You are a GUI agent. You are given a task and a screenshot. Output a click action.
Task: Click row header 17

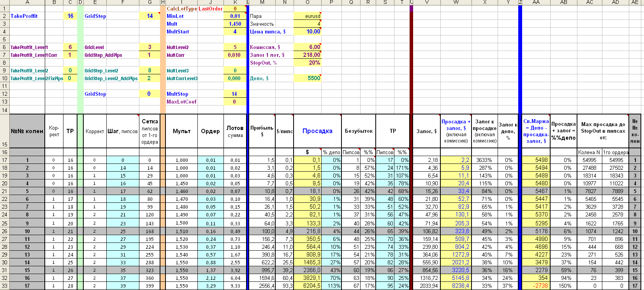click(4, 160)
